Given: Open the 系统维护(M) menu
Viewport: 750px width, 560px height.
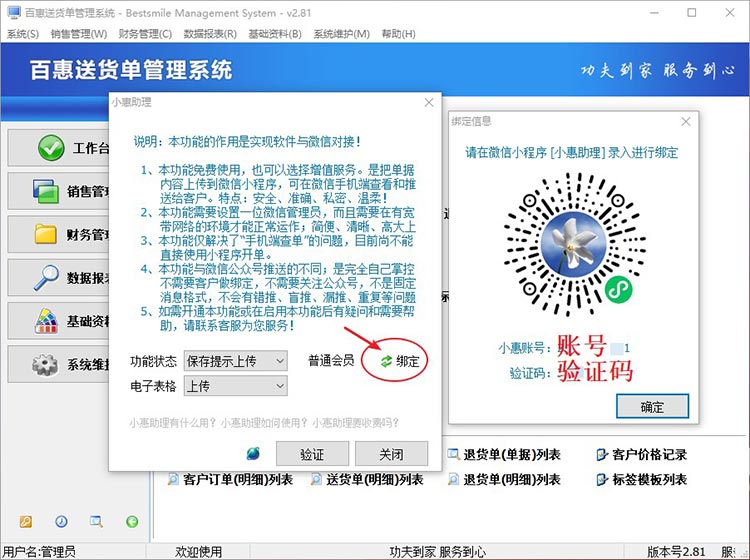Looking at the screenshot, I should click(x=342, y=34).
